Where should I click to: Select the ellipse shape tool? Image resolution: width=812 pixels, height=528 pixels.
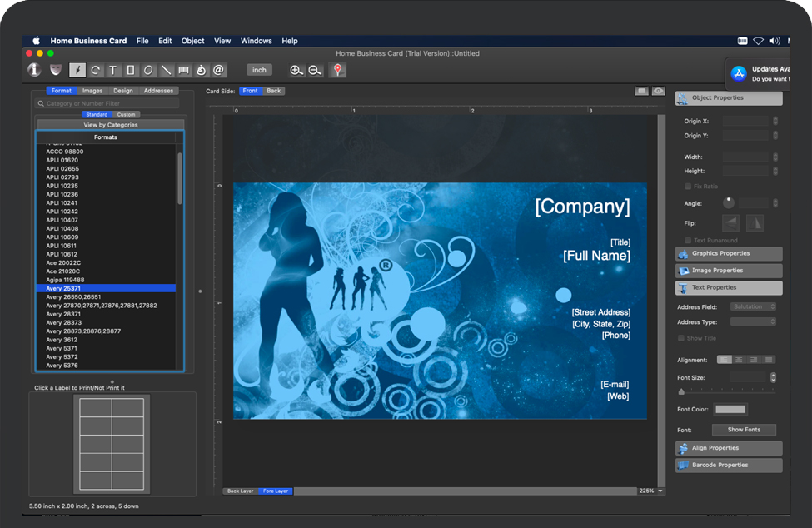(x=148, y=71)
